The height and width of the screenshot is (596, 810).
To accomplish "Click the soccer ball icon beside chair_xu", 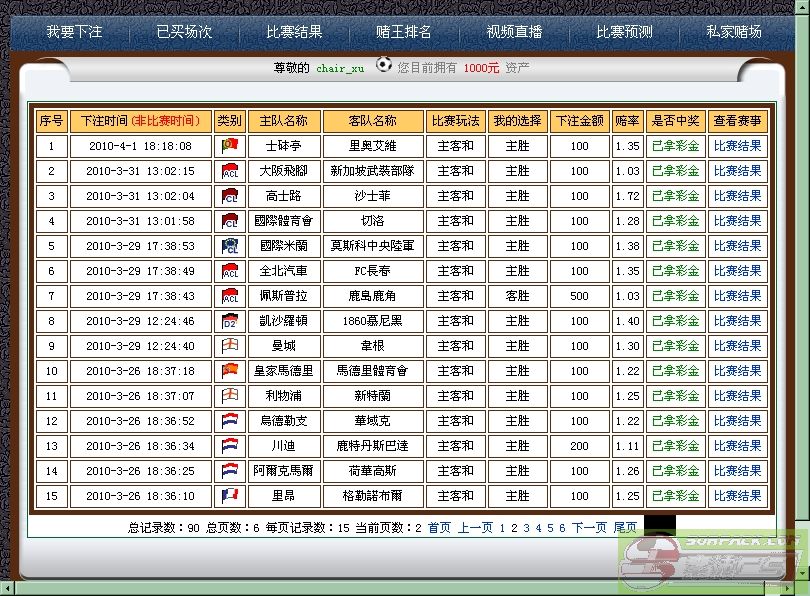I will (x=383, y=66).
